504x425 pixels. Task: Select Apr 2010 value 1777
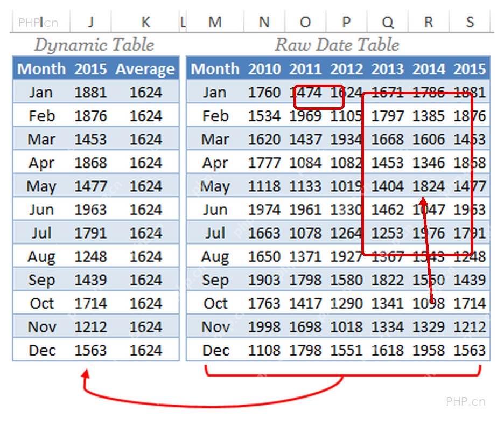coord(264,163)
